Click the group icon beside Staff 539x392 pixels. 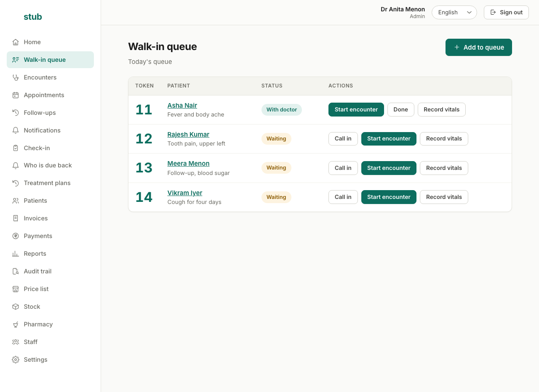click(16, 342)
